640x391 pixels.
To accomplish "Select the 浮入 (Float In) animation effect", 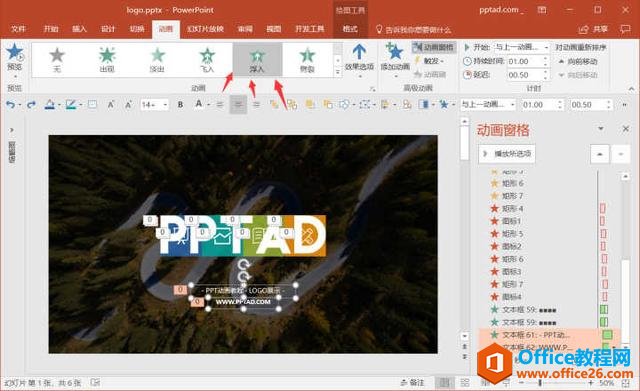I will tap(257, 60).
